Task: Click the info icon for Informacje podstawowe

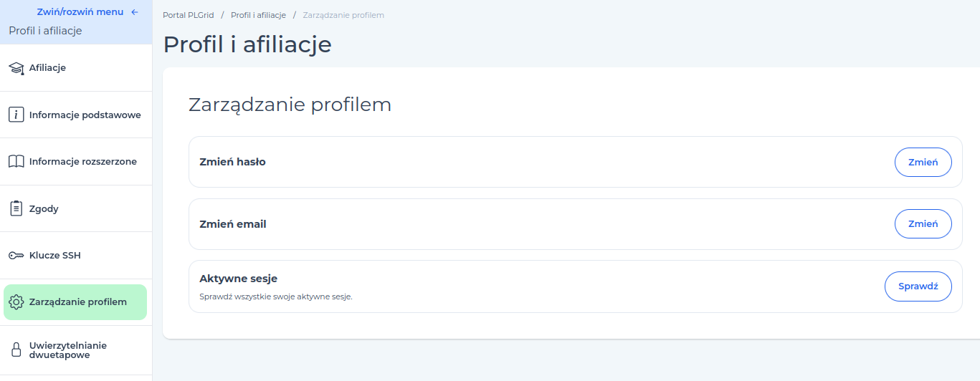Action: (16, 115)
